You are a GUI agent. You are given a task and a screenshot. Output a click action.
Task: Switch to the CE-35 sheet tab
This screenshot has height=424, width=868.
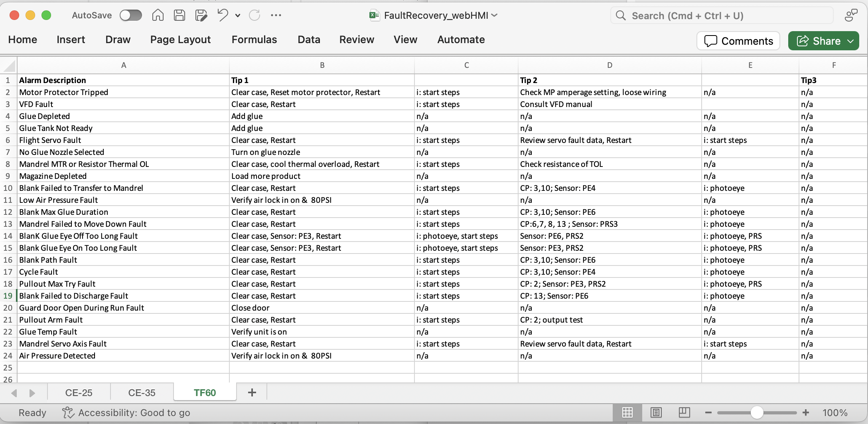click(142, 392)
